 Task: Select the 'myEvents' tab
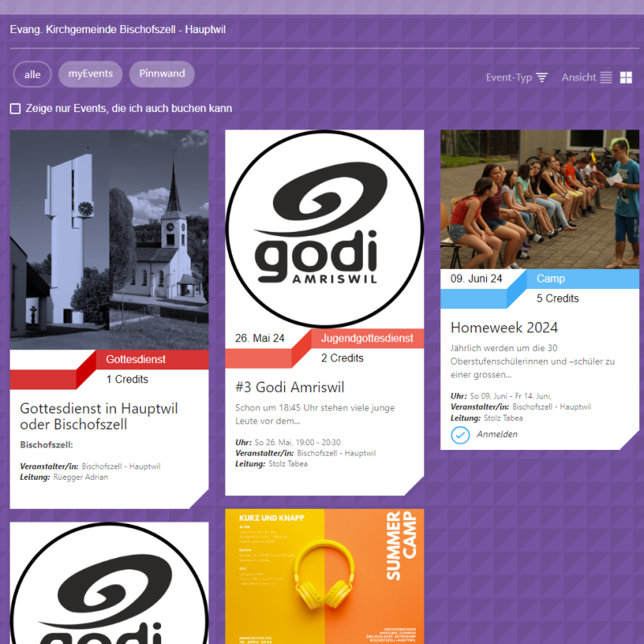click(90, 74)
